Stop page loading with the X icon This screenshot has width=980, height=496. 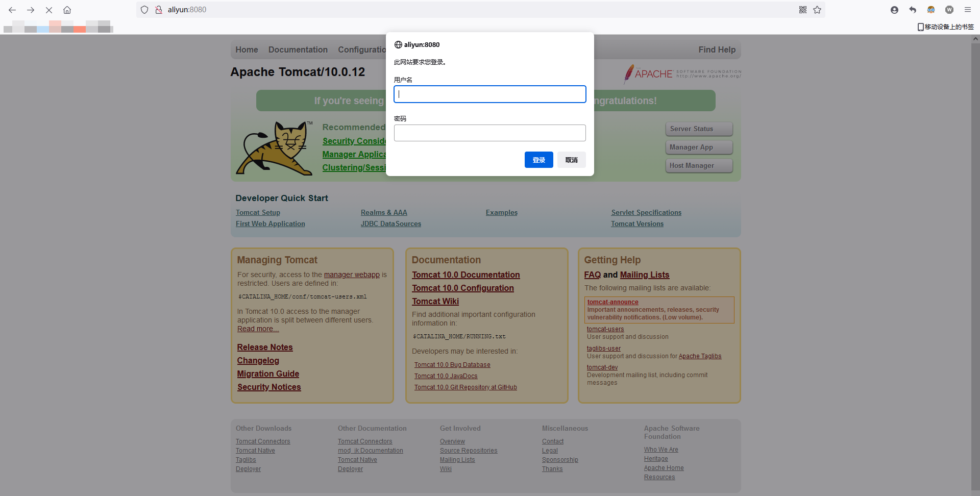point(49,10)
